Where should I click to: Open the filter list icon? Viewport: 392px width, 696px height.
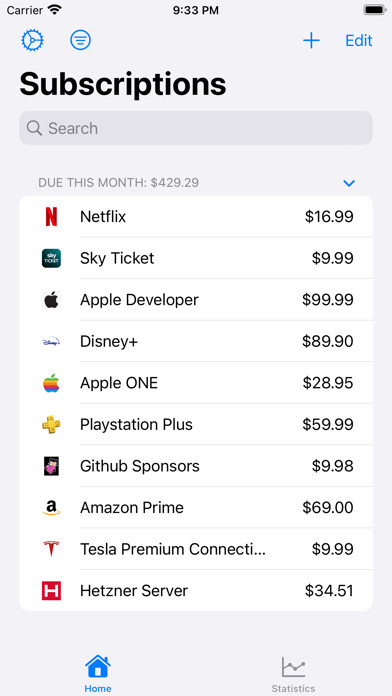pos(80,40)
